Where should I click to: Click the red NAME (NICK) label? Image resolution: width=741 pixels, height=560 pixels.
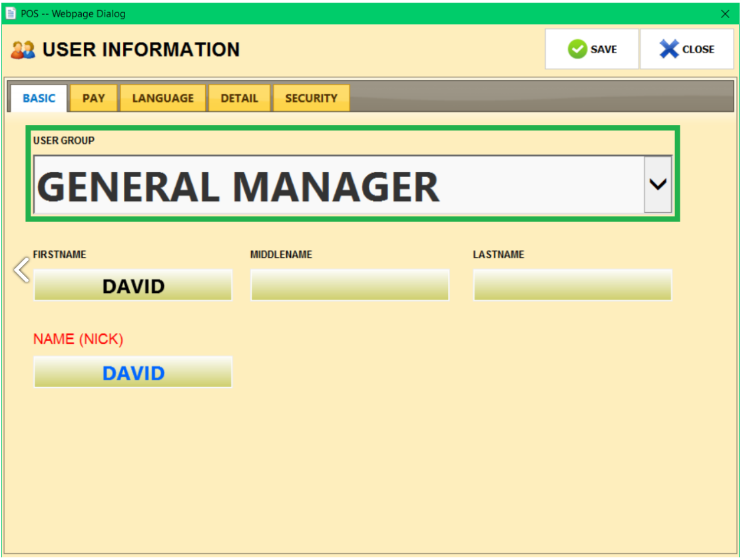pyautogui.click(x=78, y=339)
